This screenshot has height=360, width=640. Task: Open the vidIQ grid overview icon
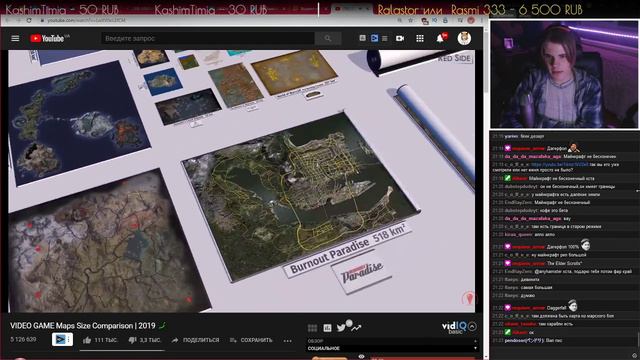click(312, 328)
